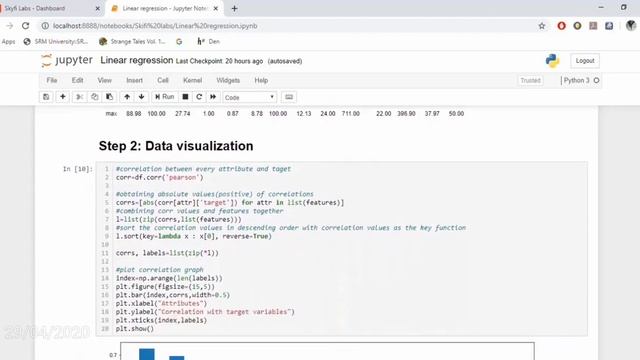Click the Jupyter logo
Screen dimensions: 640x360
point(67,60)
